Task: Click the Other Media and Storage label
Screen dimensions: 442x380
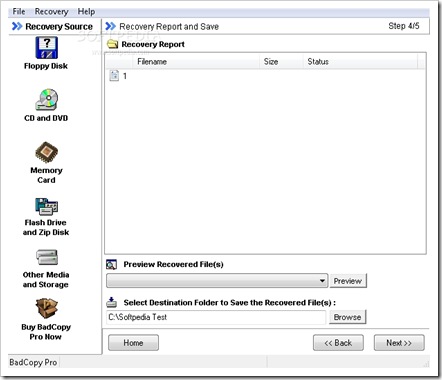Action: [46, 280]
